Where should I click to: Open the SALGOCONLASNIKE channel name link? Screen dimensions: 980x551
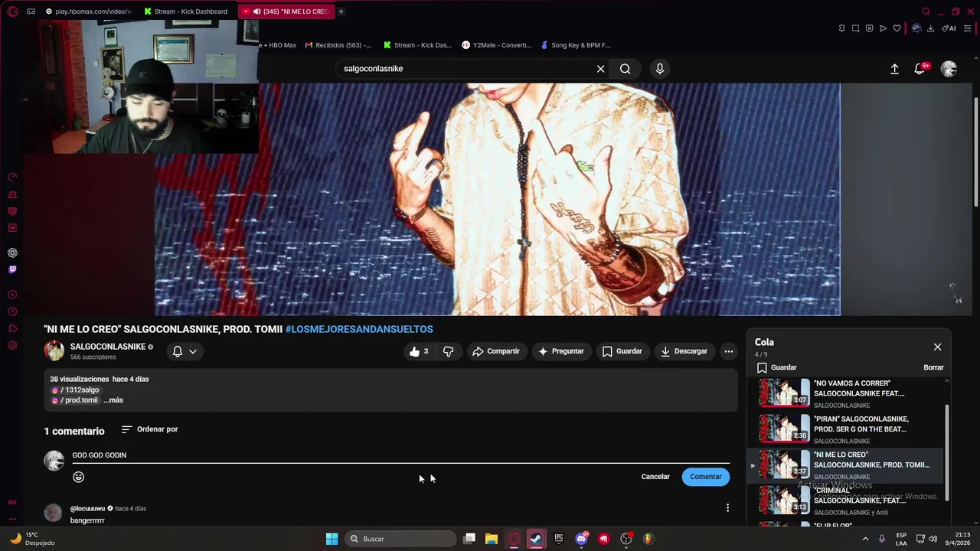[x=108, y=347]
